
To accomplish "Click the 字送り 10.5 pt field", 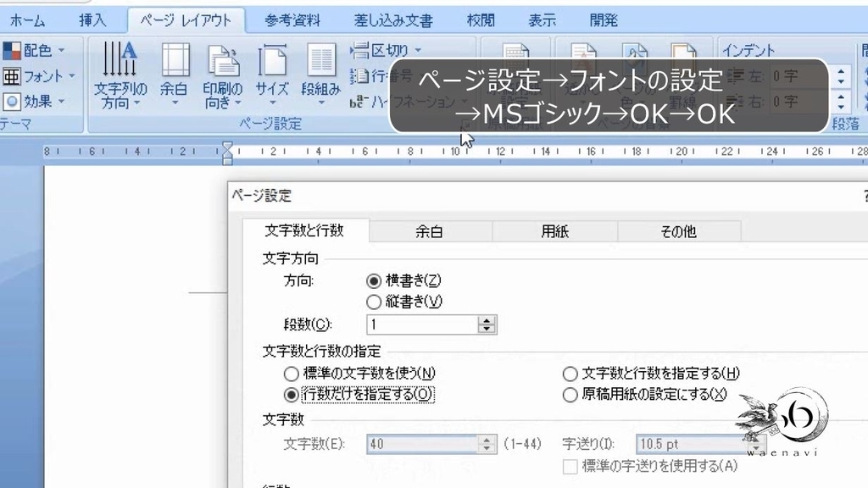I will (692, 444).
